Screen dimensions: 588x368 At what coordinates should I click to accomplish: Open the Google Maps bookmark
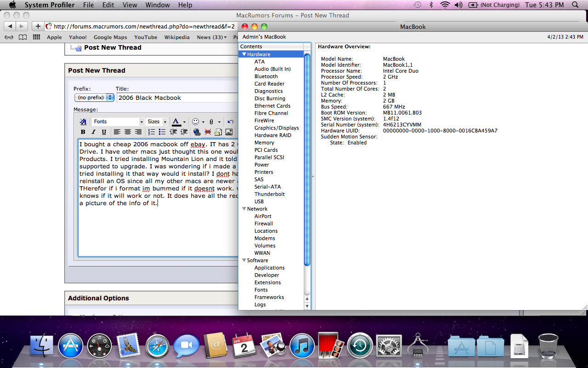point(110,37)
